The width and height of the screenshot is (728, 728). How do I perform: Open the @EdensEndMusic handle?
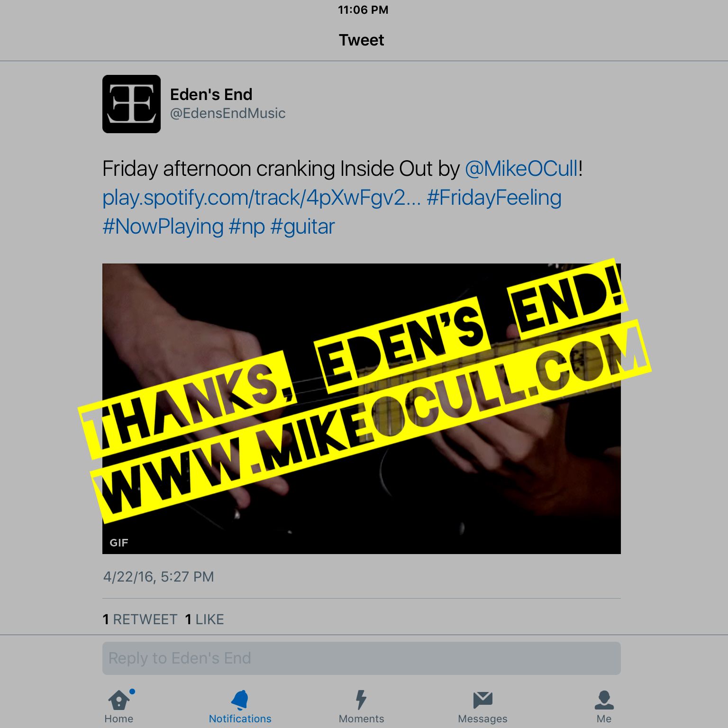tap(227, 113)
